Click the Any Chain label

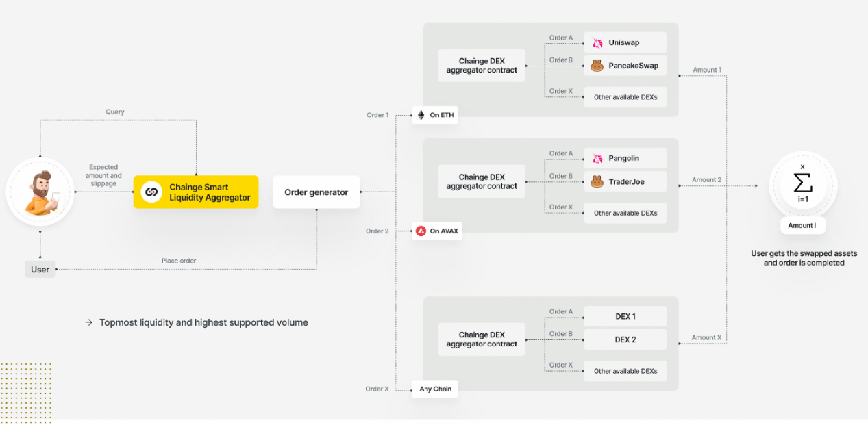435,389
